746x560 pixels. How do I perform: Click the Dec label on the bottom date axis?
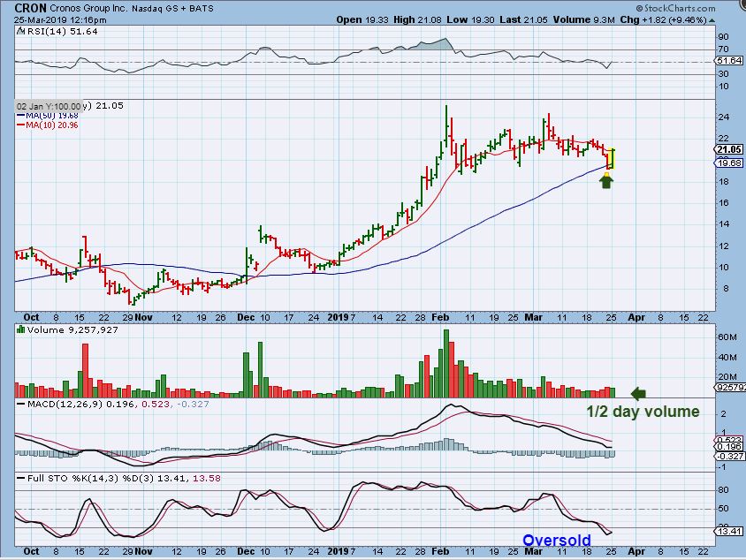[x=246, y=551]
